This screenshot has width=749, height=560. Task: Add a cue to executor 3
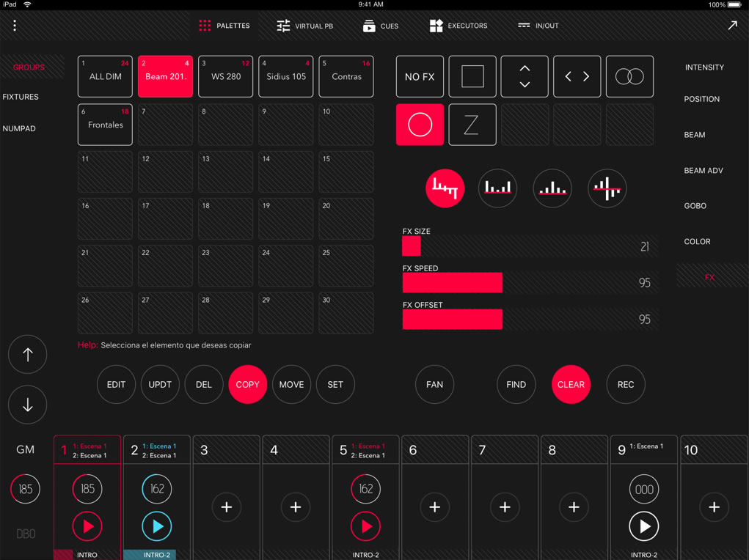click(x=226, y=507)
